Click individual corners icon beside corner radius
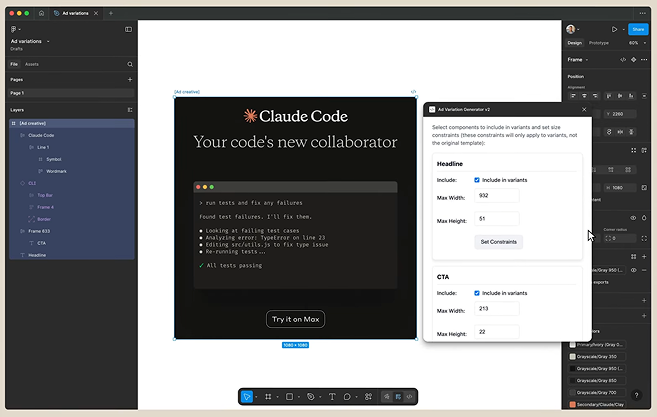 (644, 238)
